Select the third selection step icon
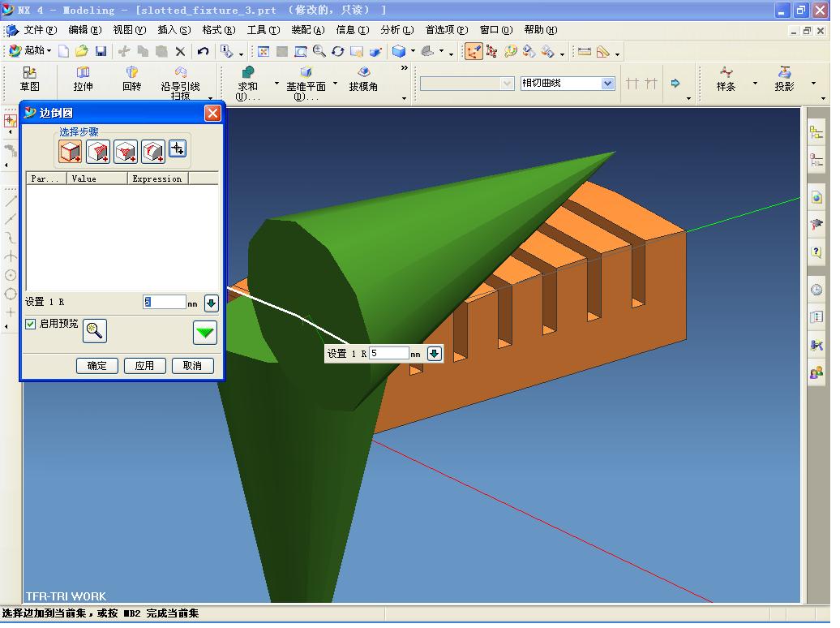840x628 pixels. point(126,152)
